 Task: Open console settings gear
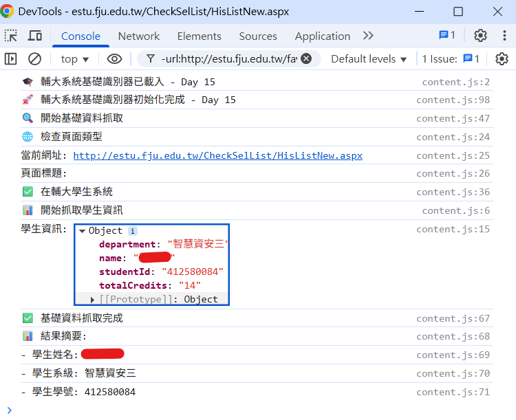[502, 59]
